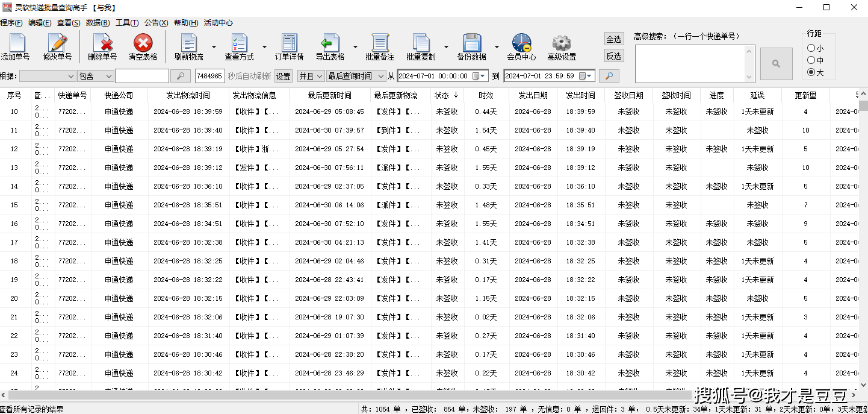868x414 pixels.
Task: Click the 延误 column header
Action: pos(757,95)
